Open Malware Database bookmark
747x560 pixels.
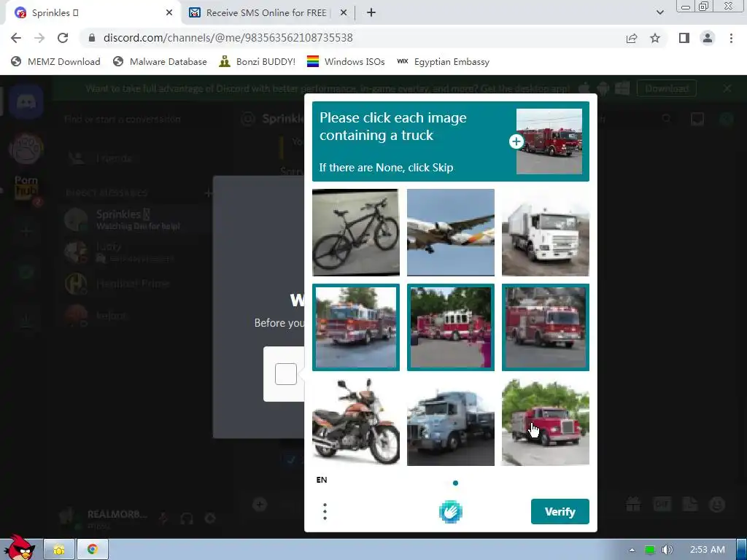click(x=160, y=61)
